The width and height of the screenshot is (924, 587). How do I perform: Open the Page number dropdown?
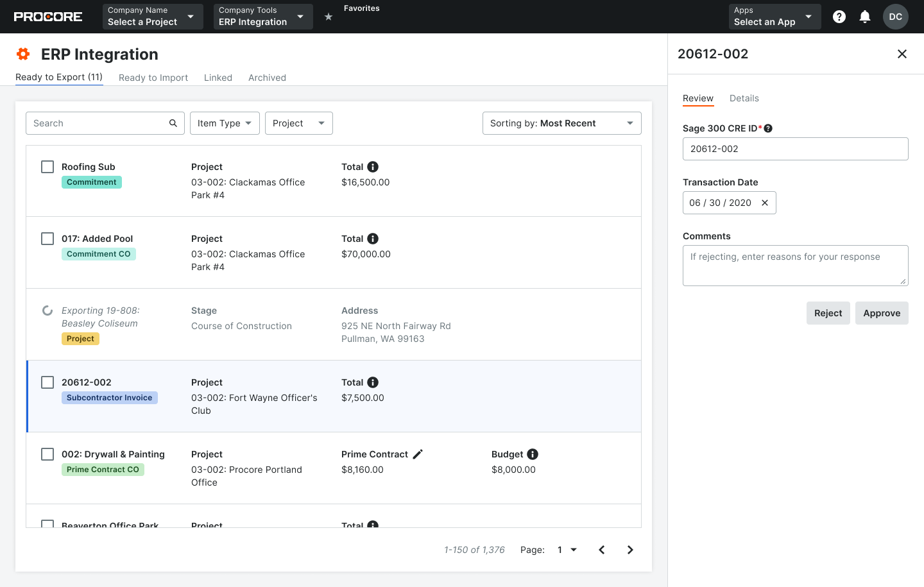click(567, 550)
